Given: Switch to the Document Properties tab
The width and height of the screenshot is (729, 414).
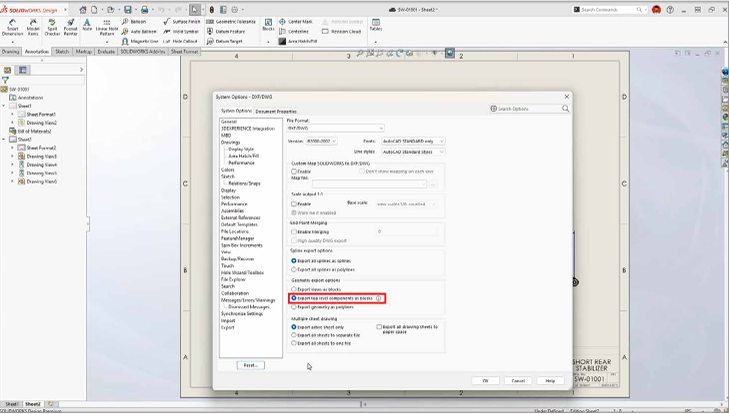Looking at the screenshot, I should 276,112.
